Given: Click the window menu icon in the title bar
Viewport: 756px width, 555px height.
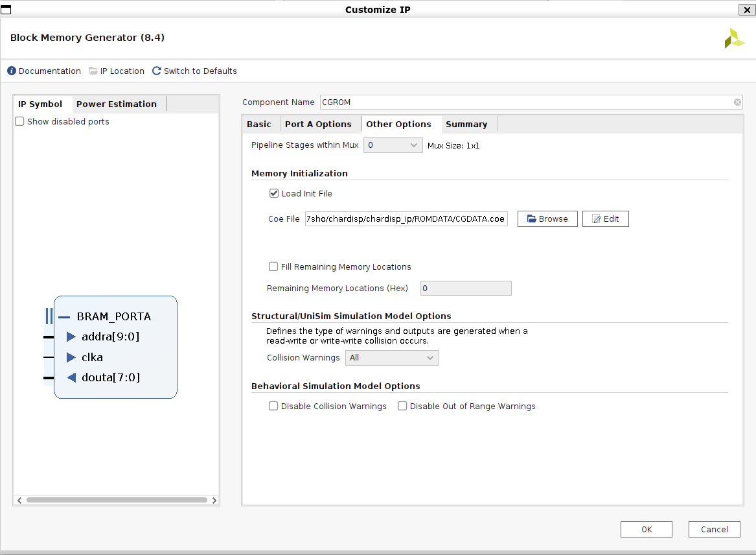Looking at the screenshot, I should click(x=6, y=10).
